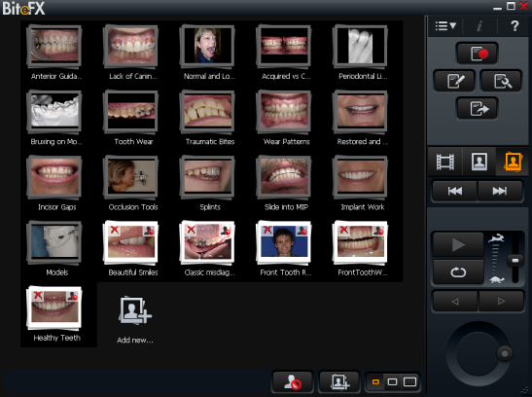Select the large thumbnail size option
The height and width of the screenshot is (397, 532).
coord(409,382)
